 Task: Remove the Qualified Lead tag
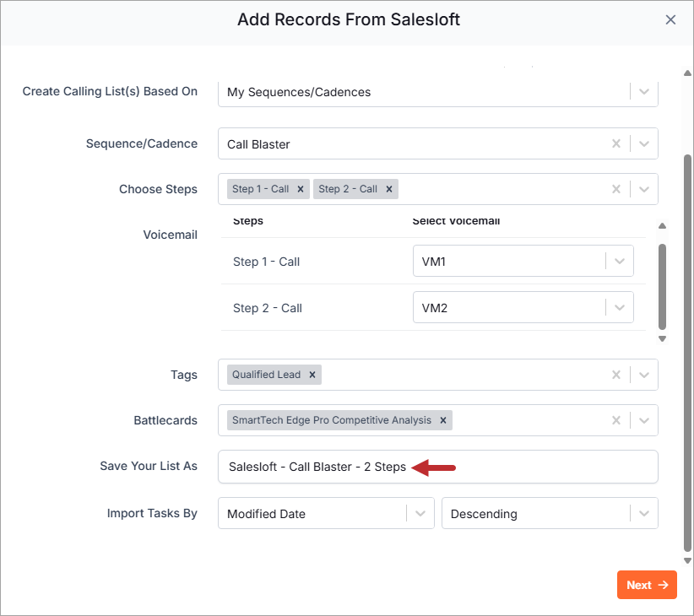coord(312,375)
